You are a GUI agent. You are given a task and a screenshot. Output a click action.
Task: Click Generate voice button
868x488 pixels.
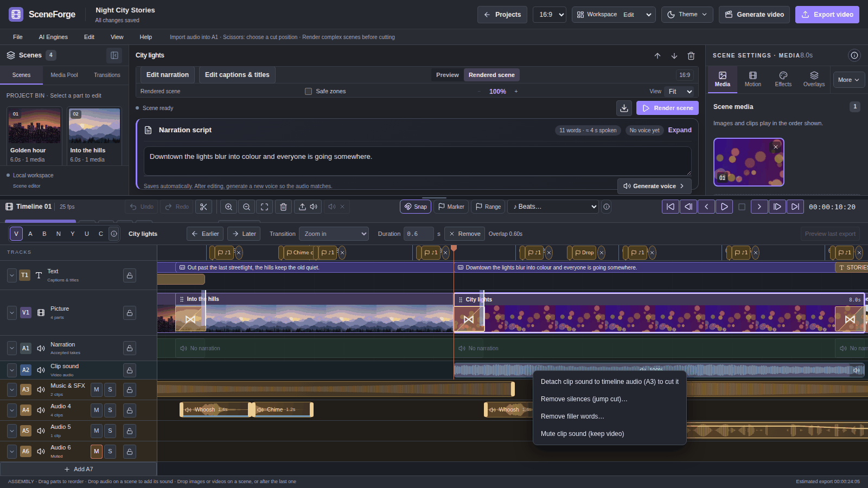(654, 186)
